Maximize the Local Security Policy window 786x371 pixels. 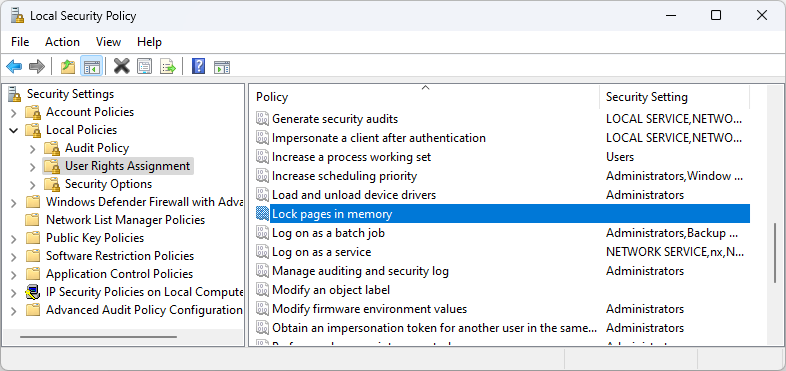tap(716, 16)
